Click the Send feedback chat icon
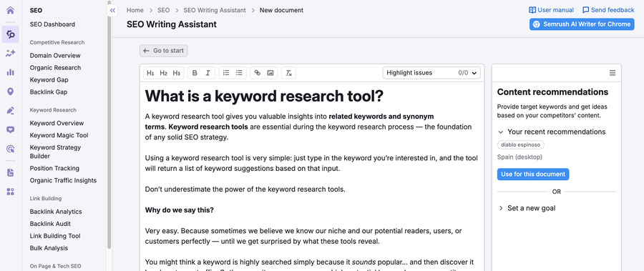 585,10
